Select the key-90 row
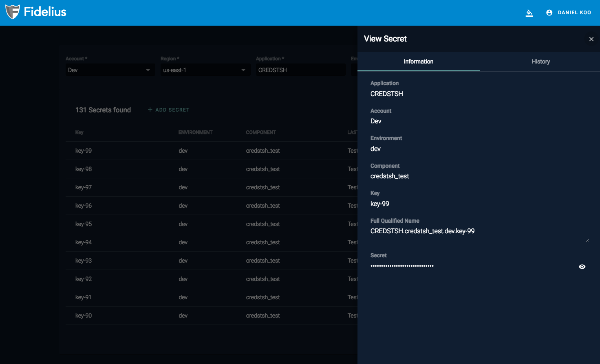 (x=212, y=316)
